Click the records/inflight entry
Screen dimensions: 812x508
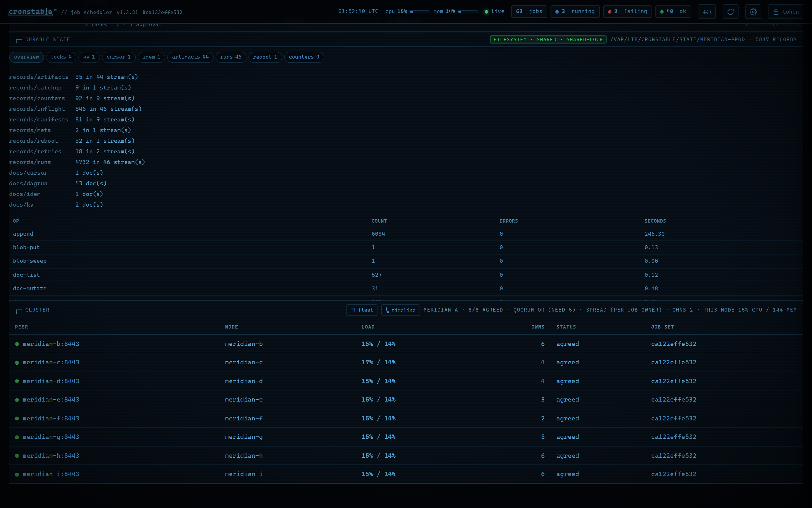(37, 109)
